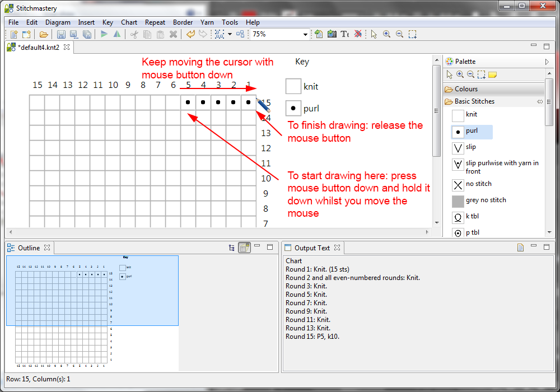Open the Chart menu

[x=129, y=22]
